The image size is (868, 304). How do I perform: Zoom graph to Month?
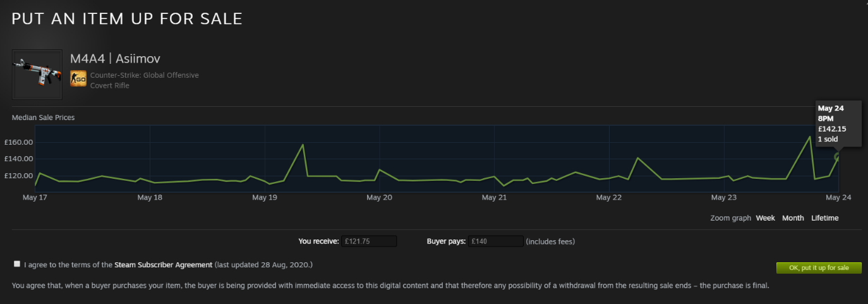tap(793, 218)
